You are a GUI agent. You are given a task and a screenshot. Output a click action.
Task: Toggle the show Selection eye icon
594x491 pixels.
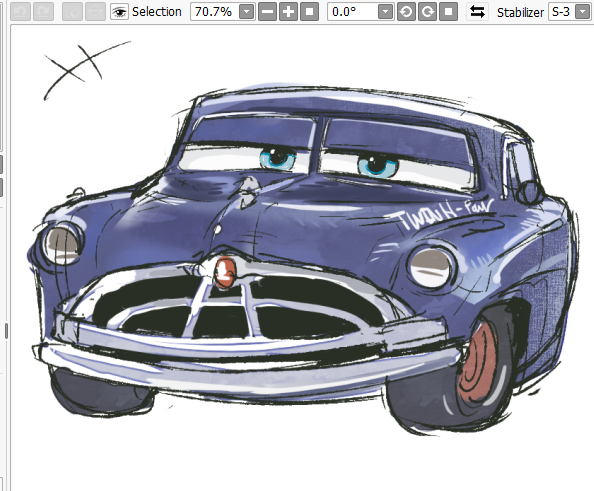[x=119, y=12]
